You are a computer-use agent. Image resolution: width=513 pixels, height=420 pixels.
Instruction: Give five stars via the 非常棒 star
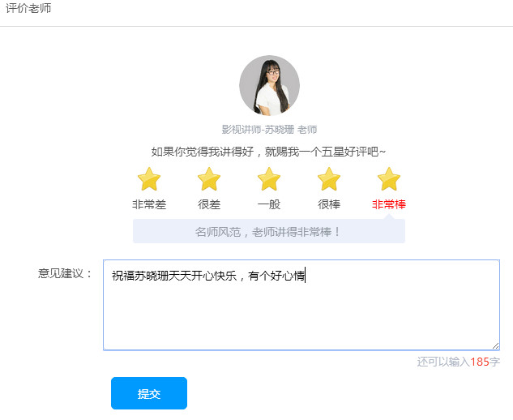[x=389, y=179]
